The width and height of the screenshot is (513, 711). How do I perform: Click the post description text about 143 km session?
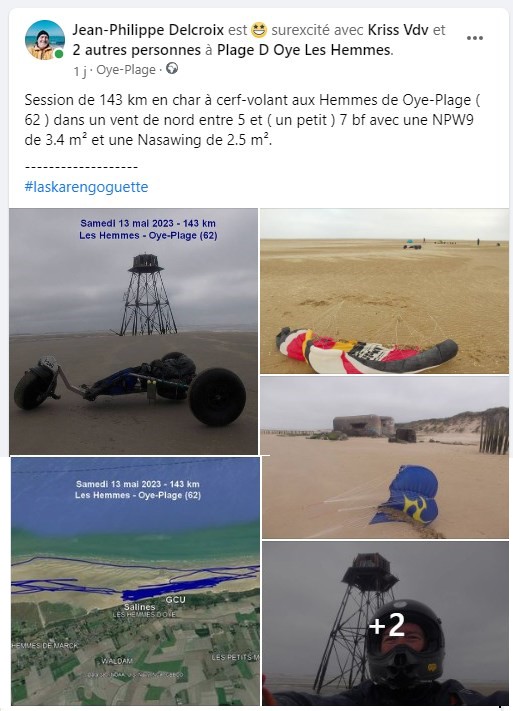[x=253, y=120]
